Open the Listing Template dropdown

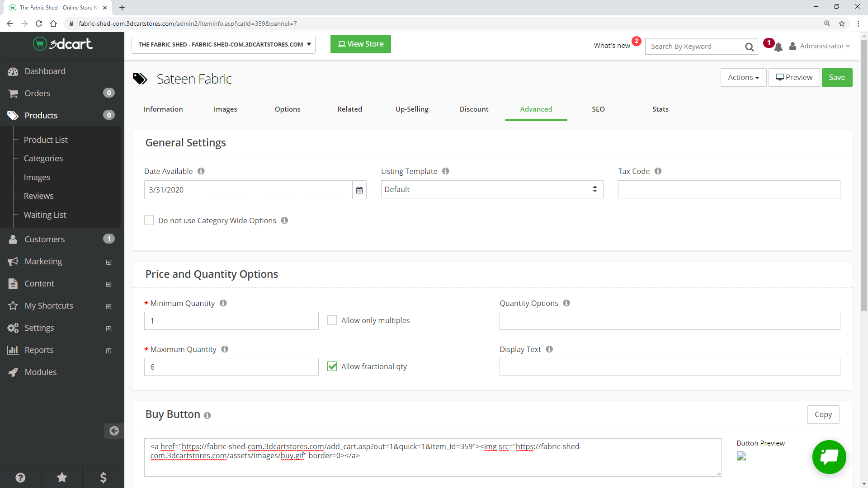pyautogui.click(x=492, y=189)
